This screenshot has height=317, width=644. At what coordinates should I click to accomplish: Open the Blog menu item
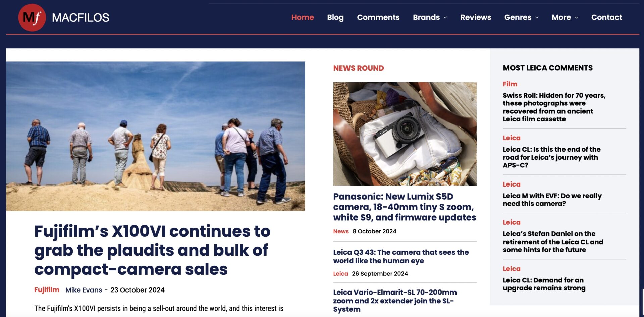tap(335, 17)
